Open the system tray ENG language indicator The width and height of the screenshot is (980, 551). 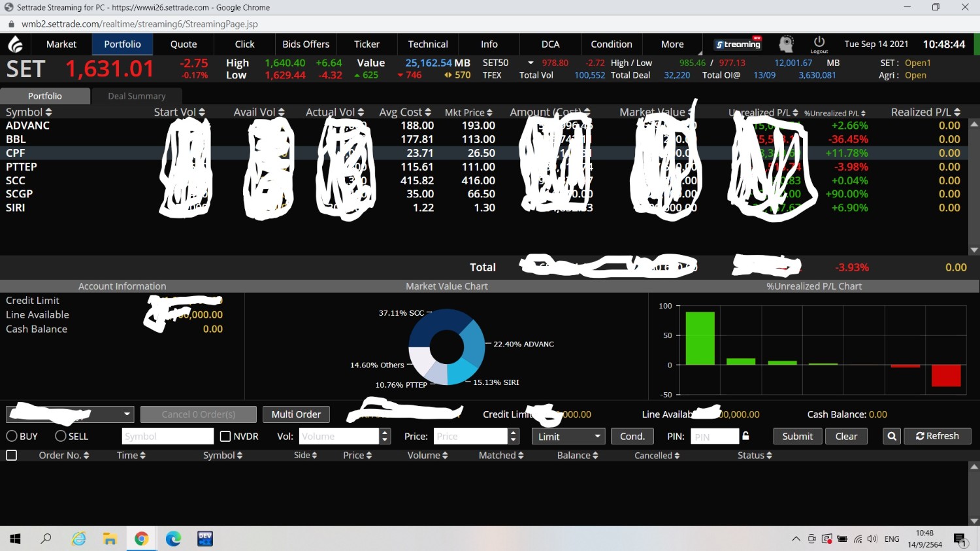pos(892,539)
